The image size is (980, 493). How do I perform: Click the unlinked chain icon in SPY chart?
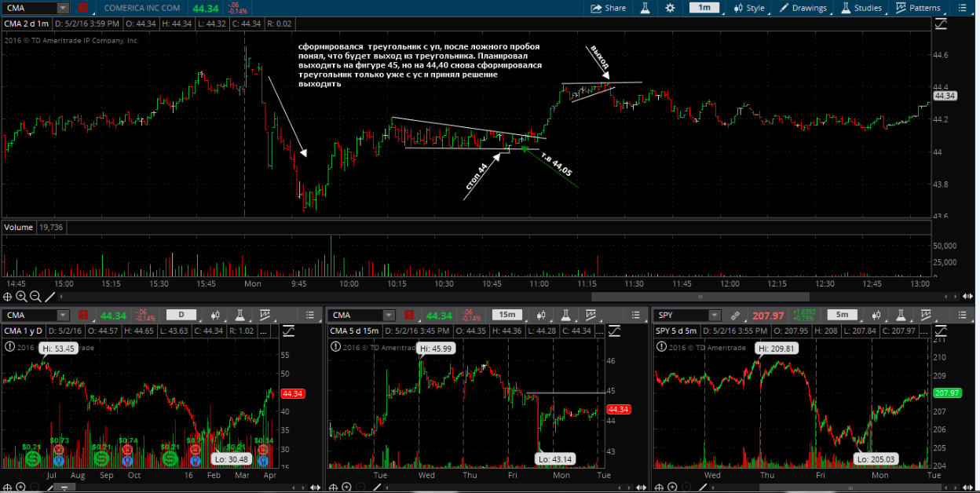point(736,315)
